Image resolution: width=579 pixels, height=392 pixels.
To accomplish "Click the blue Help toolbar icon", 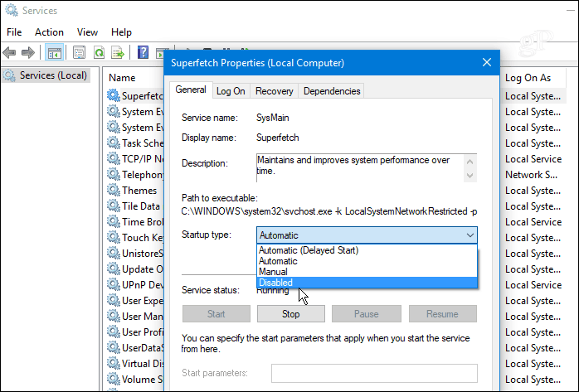I will point(143,52).
